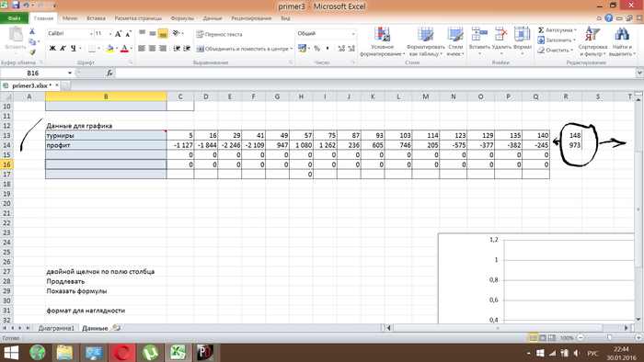Click the Percent Style icon
The width and height of the screenshot is (644, 362).
316,49
